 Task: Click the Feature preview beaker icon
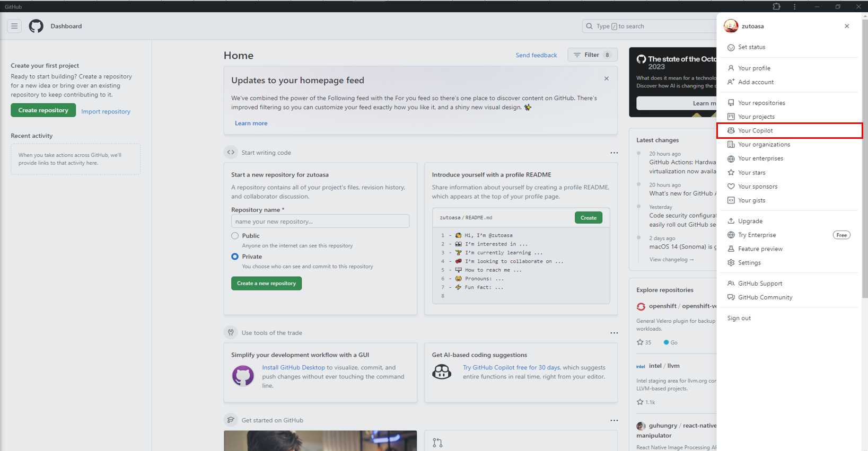click(731, 249)
